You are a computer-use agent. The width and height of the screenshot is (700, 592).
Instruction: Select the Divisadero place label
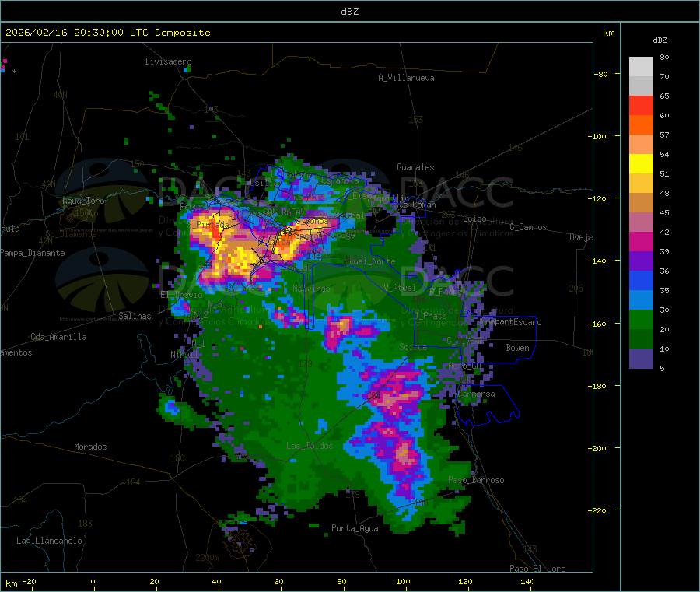point(168,61)
